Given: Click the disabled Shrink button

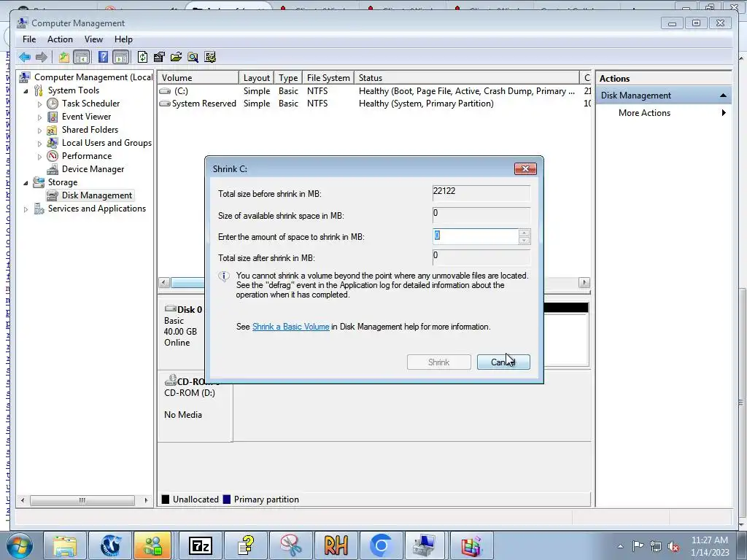Looking at the screenshot, I should (438, 362).
